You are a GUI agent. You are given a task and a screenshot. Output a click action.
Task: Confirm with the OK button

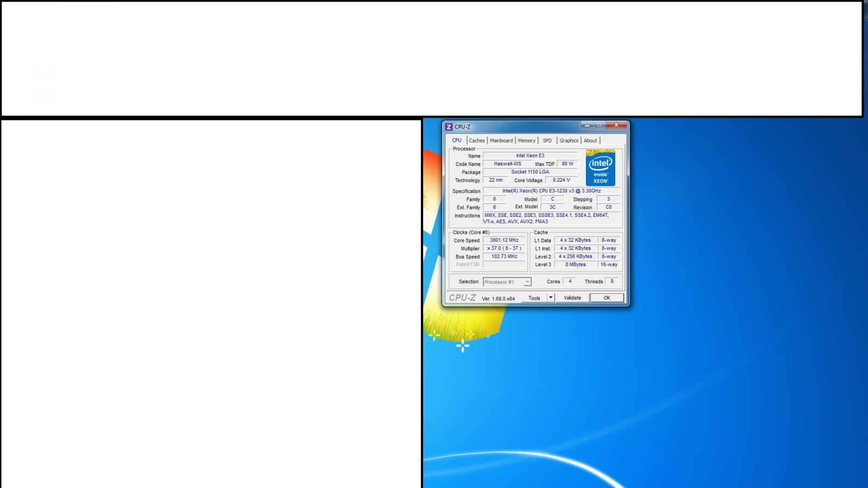pos(607,298)
